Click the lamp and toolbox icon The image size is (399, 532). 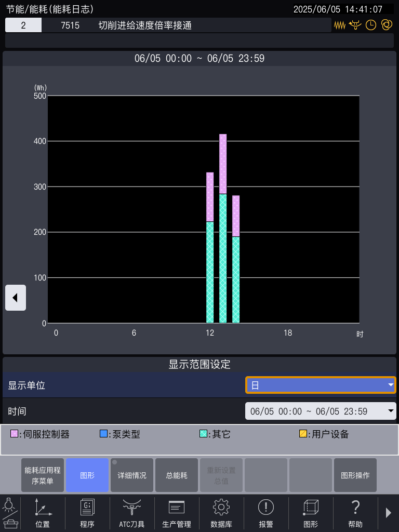tap(10, 513)
